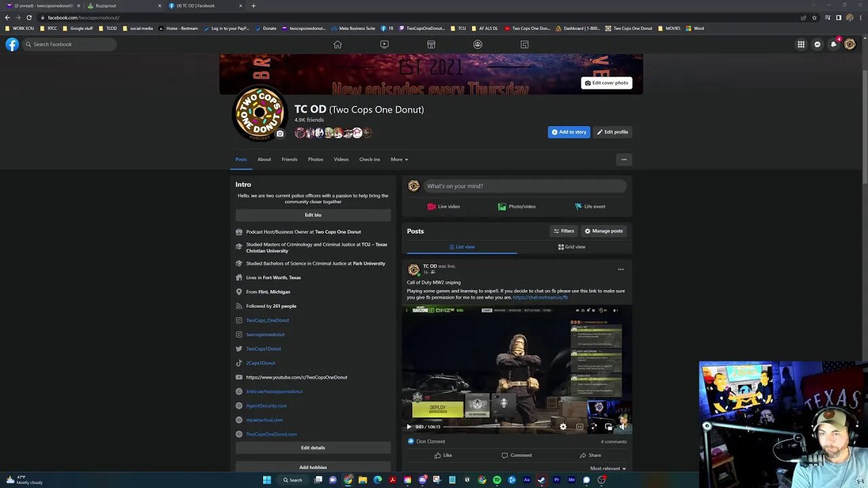Click the What's on your mind box
Viewport: 868px width, 488px height.
(524, 186)
